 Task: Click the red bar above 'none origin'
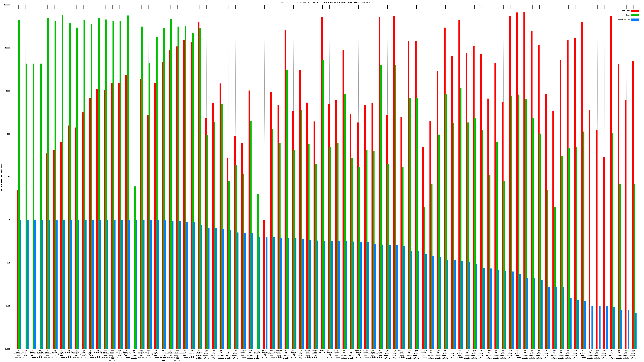[322, 175]
